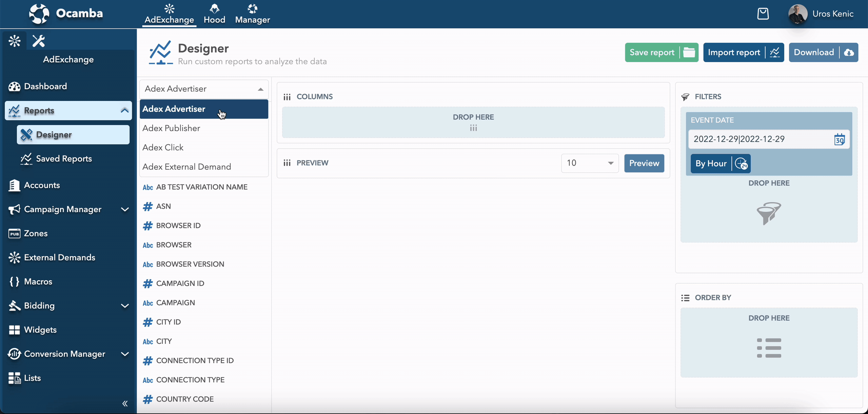Open the Dashboard menu item
The width and height of the screenshot is (868, 414).
coord(68,86)
